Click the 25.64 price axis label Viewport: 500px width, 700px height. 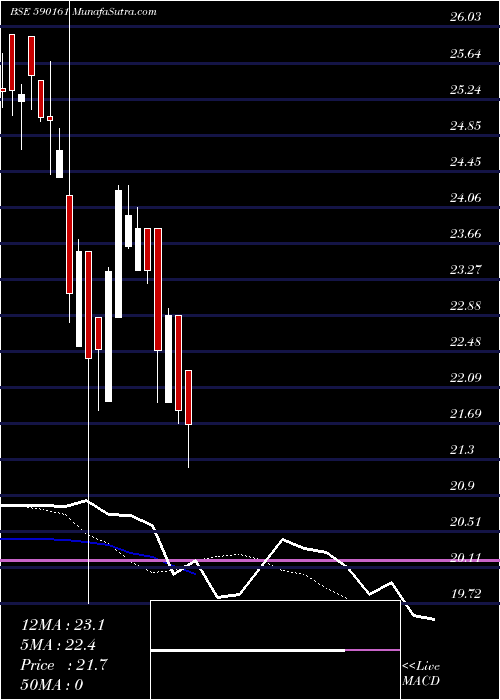pos(466,54)
